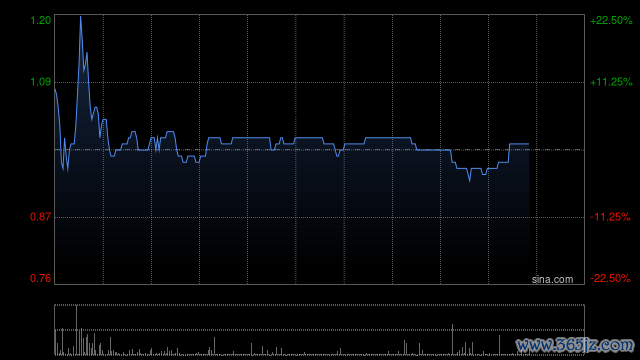Click the 0.76 price axis label
Viewport: 640px width, 360px height.
point(40,278)
